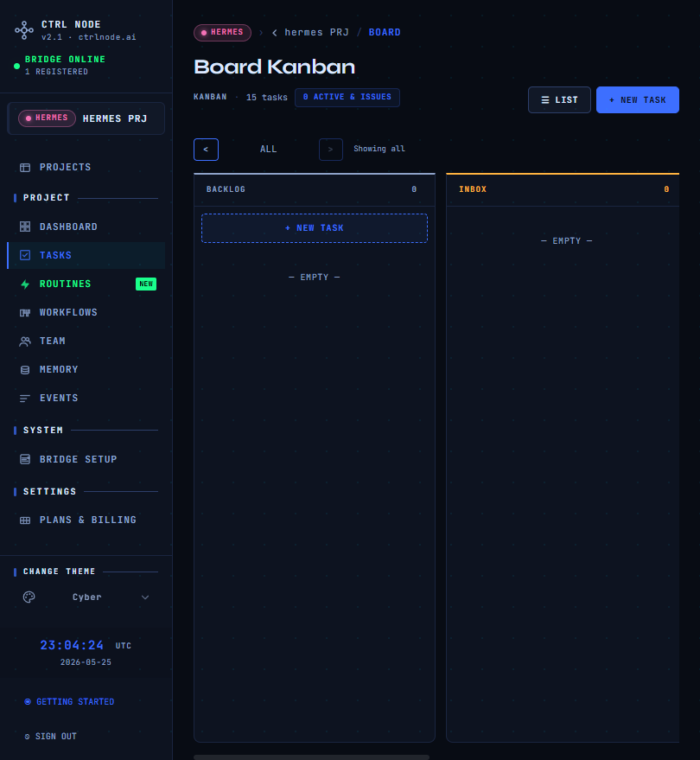Click the theme dropdown chevron arrow
Image resolution: width=700 pixels, height=760 pixels.
tap(145, 597)
